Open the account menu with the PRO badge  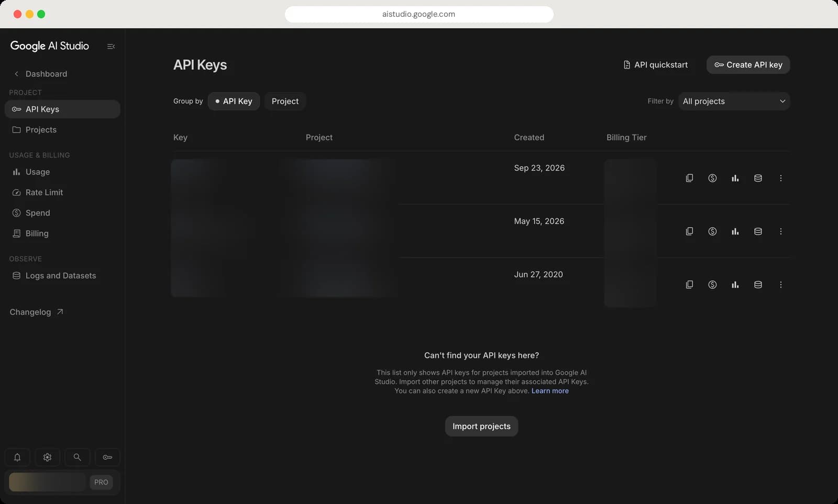pyautogui.click(x=62, y=482)
